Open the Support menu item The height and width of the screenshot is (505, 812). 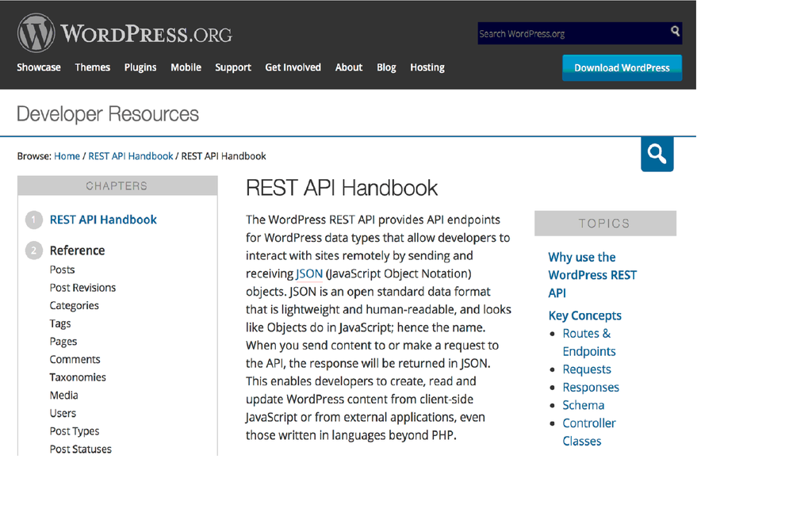(233, 67)
